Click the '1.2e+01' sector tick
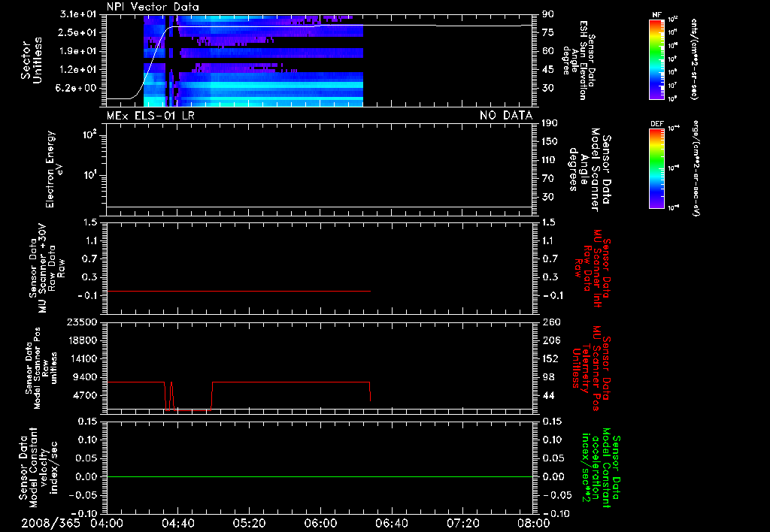This screenshot has width=770, height=532. 78,70
